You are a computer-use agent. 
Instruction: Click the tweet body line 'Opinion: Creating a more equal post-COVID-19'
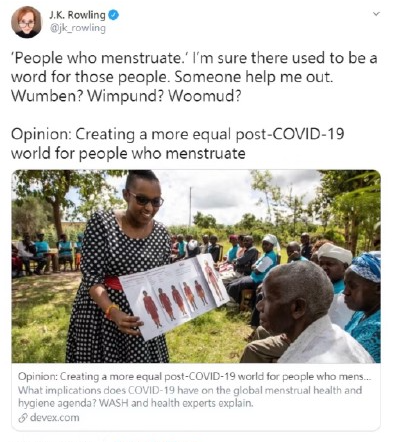(x=177, y=134)
